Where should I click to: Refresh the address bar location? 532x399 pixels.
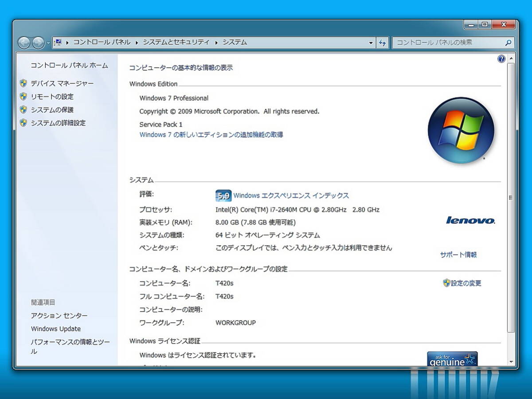383,43
